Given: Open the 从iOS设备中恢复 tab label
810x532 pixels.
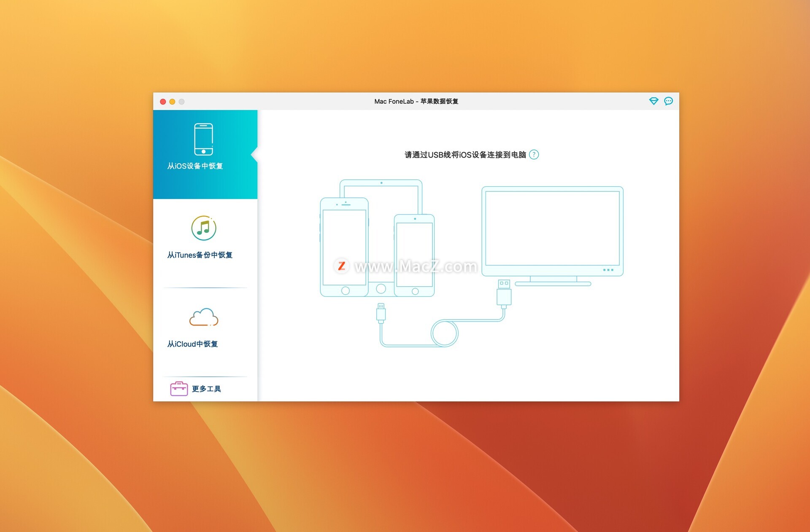Looking at the screenshot, I should point(195,166).
